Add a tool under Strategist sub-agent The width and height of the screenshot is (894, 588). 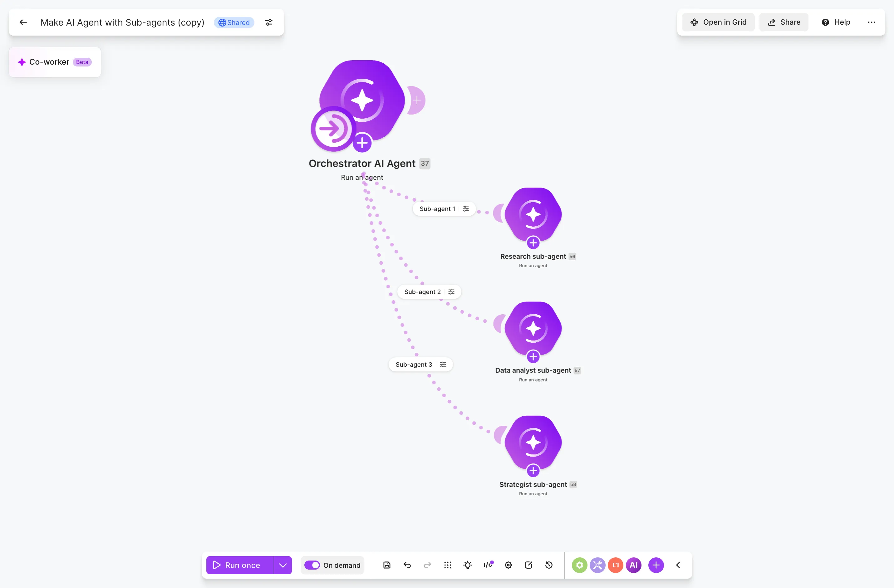[533, 470]
